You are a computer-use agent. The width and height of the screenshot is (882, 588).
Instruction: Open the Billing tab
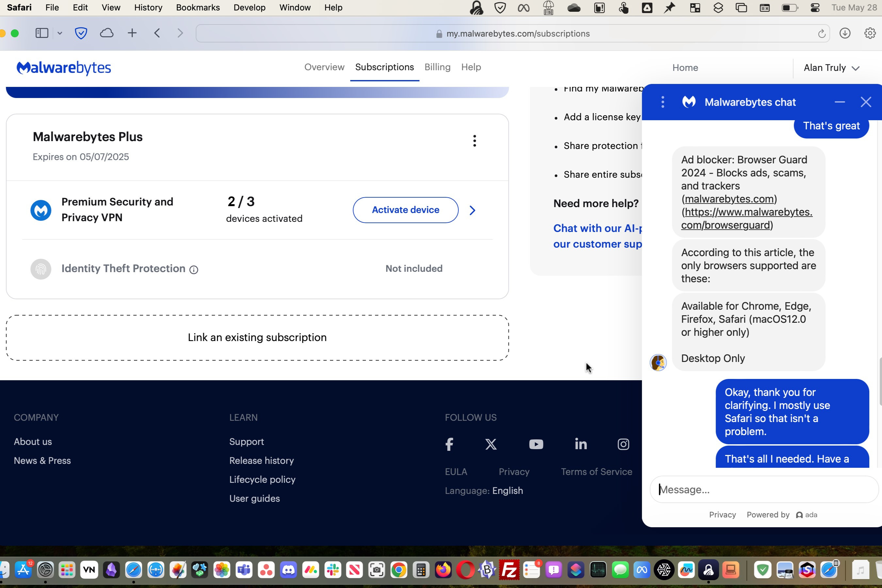437,67
